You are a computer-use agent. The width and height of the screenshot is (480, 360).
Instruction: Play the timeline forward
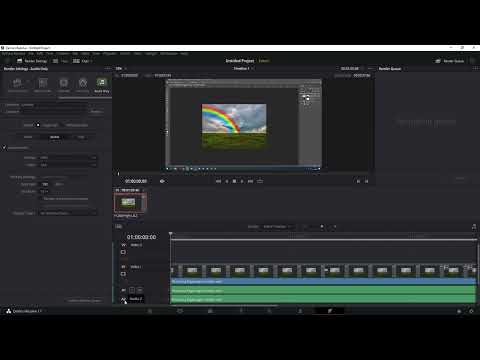pos(242,181)
